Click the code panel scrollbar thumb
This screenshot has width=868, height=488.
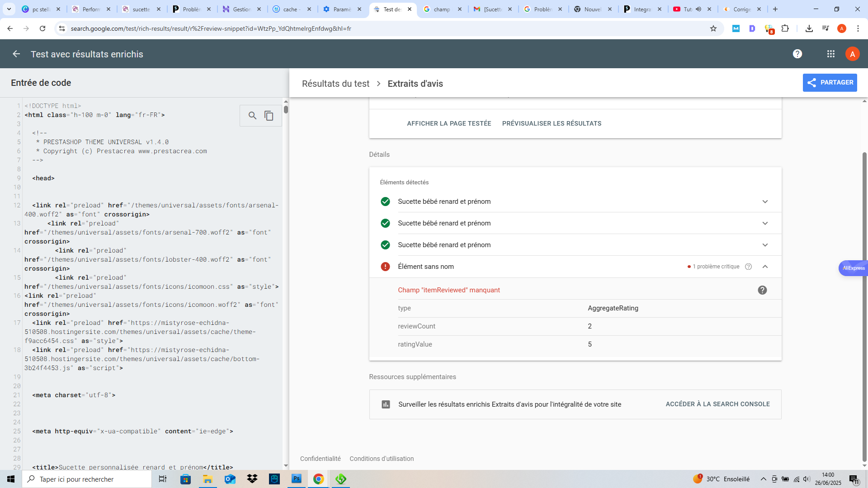tap(286, 109)
